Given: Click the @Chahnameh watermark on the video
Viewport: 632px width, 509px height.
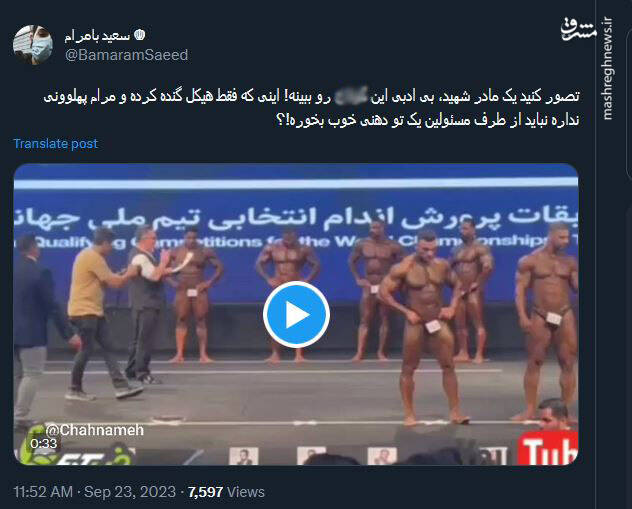Looking at the screenshot, I should (94, 430).
